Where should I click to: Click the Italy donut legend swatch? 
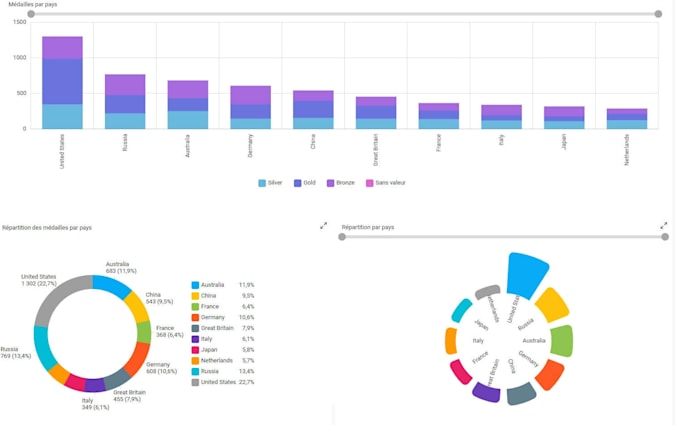coord(195,339)
